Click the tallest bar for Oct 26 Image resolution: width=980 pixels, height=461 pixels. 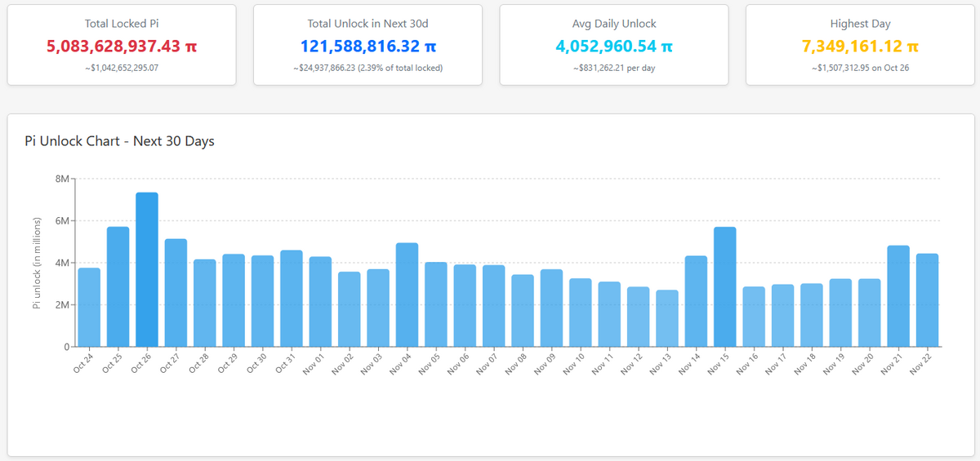coord(147,269)
